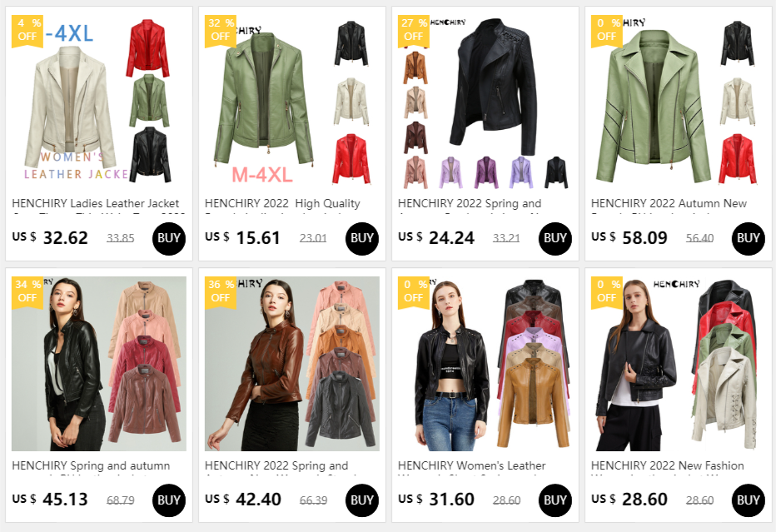Open HENCHIRY 2022 High Quality title link

[x=282, y=203]
